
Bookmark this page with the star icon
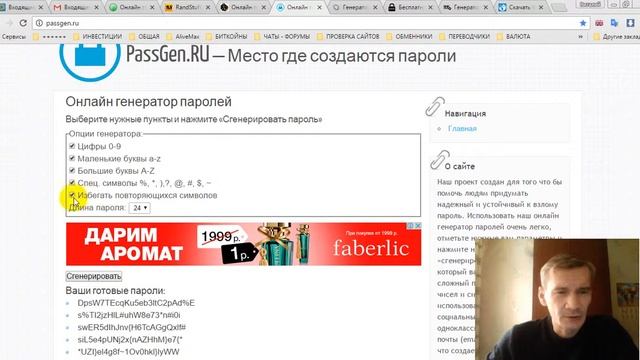(x=583, y=23)
